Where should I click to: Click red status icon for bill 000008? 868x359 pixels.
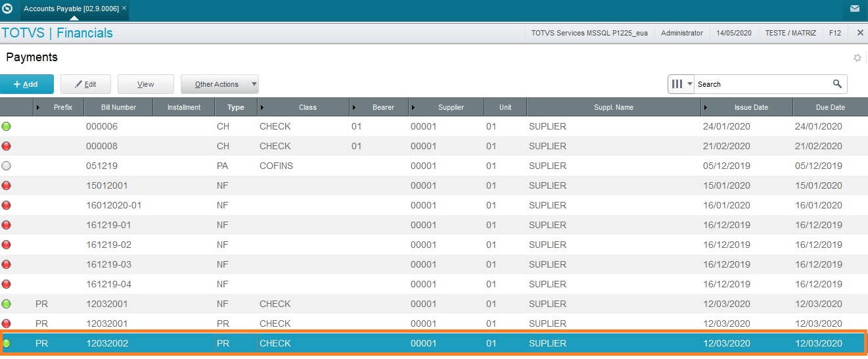point(7,146)
